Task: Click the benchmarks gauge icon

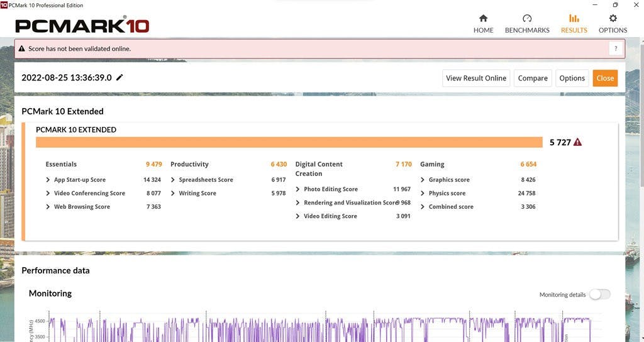Action: pos(527,18)
